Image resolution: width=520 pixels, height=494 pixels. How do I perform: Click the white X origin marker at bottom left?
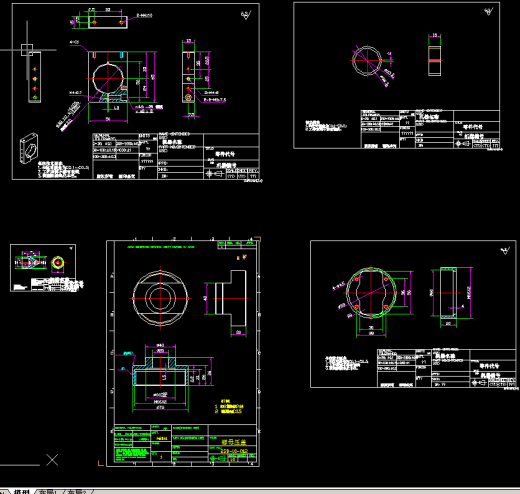[x=52, y=460]
